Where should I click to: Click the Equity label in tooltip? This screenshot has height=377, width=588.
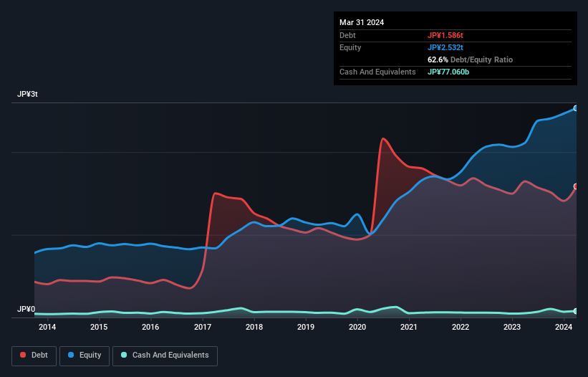point(350,47)
